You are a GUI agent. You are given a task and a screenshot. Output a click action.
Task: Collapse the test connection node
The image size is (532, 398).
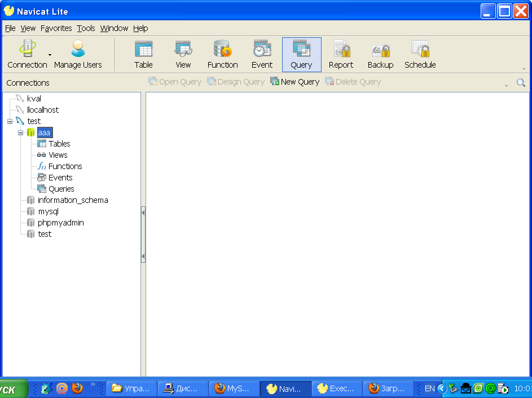click(10, 121)
